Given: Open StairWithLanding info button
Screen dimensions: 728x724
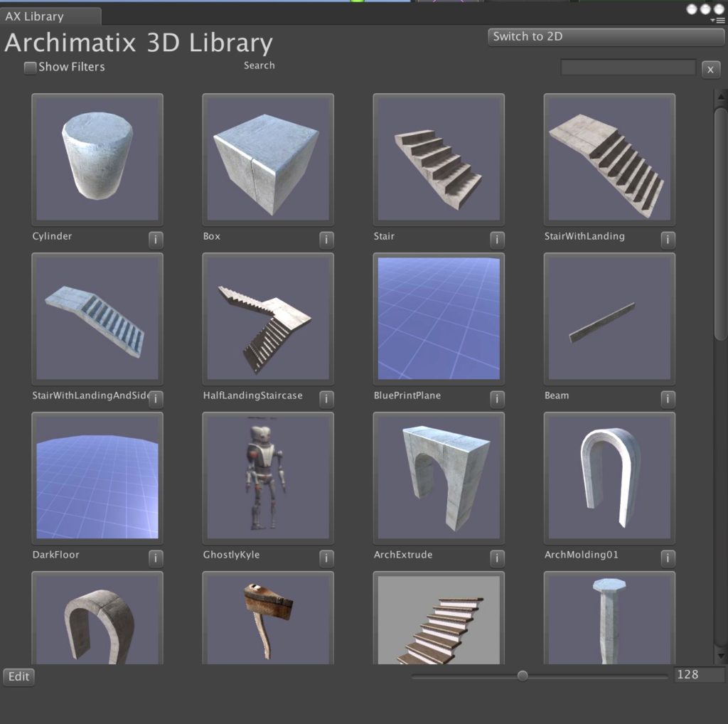Looking at the screenshot, I should [668, 240].
